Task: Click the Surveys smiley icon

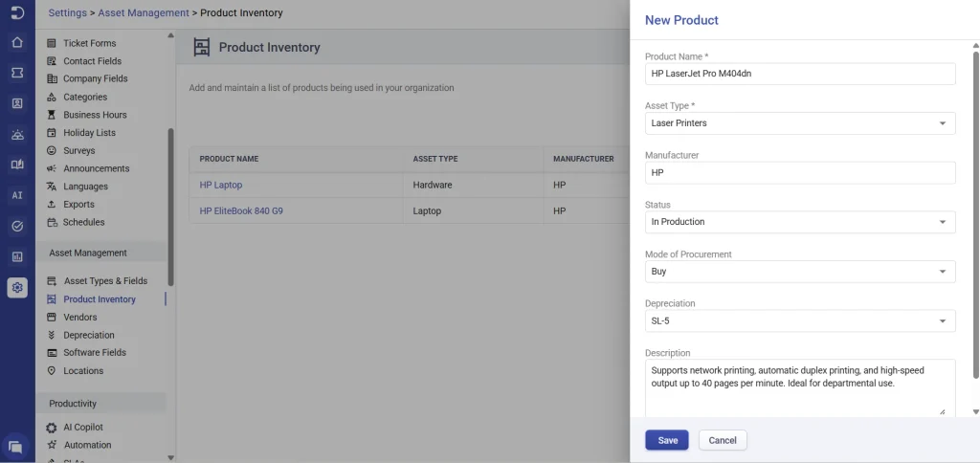Action: tap(52, 150)
